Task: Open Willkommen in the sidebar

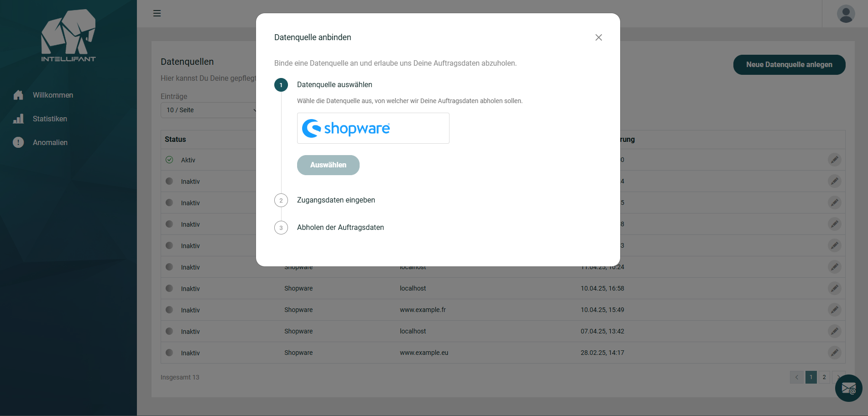Action: 53,95
